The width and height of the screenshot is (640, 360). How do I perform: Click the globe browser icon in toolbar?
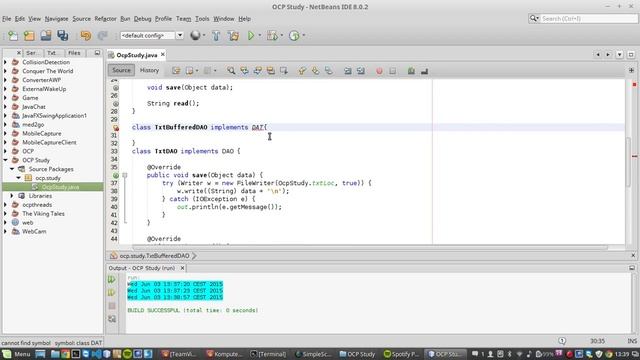[195, 36]
